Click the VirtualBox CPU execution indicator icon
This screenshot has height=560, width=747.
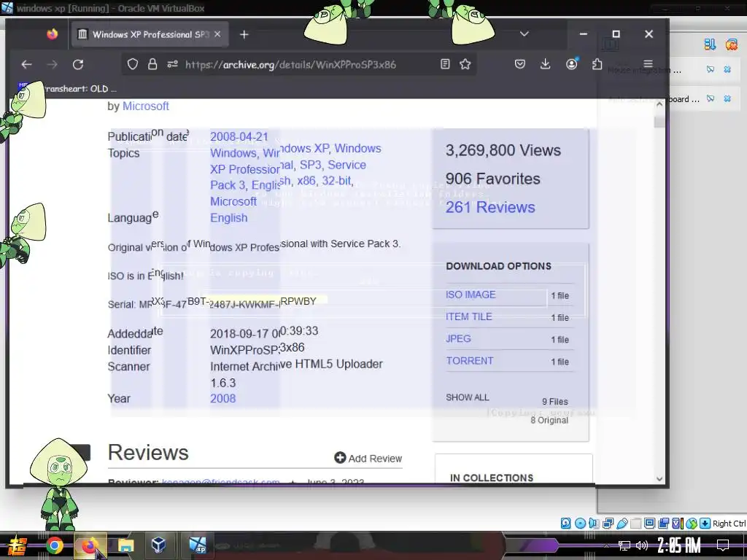[x=677, y=524]
